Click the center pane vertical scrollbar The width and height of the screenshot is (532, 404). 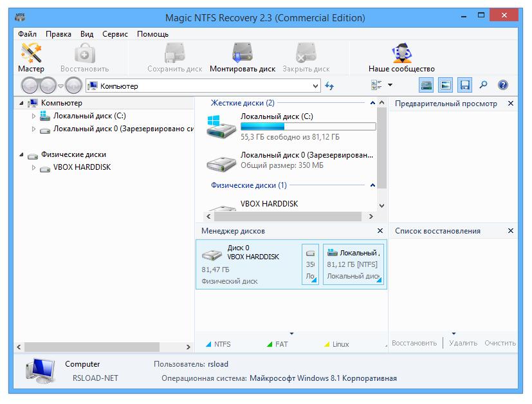pos(381,148)
